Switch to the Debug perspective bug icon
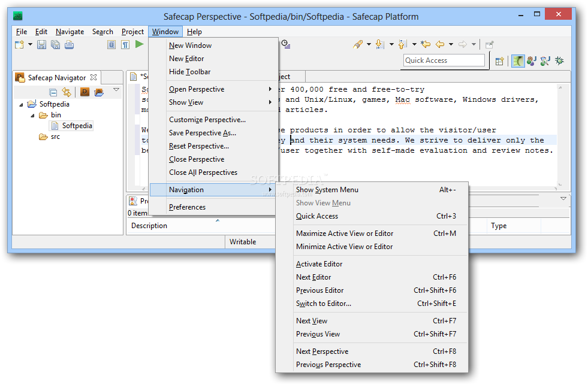Viewport: 588px width, 385px height. (559, 60)
